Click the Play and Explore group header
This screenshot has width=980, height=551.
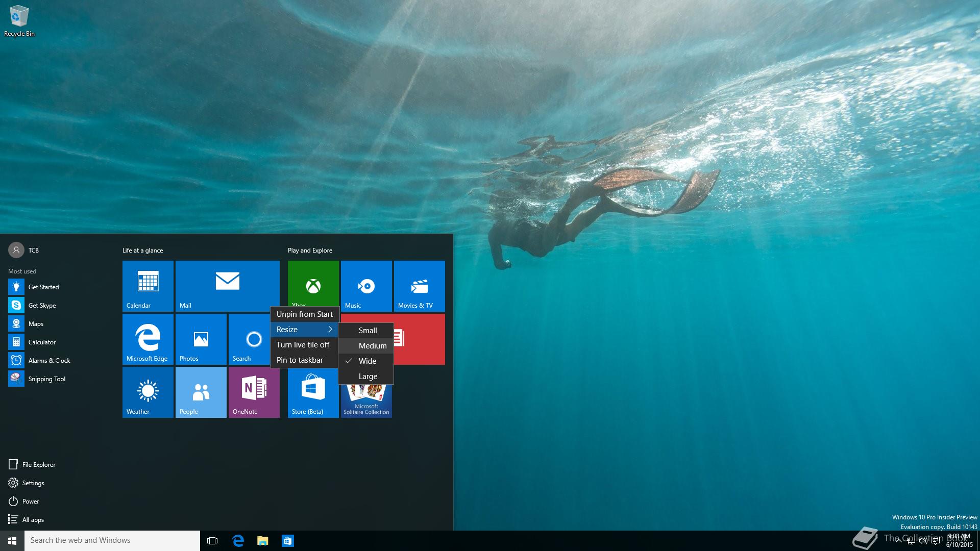(x=310, y=251)
